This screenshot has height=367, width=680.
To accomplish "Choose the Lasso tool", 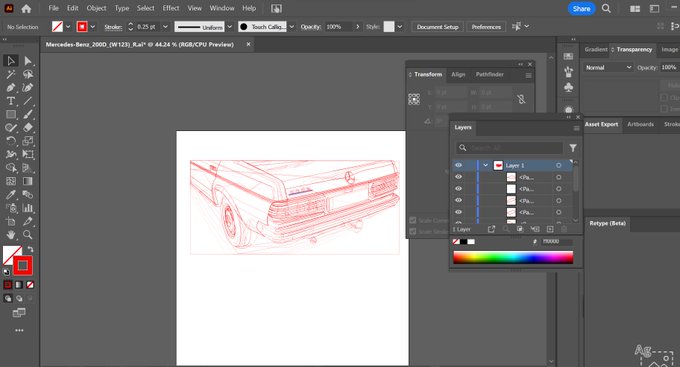I will pyautogui.click(x=28, y=74).
